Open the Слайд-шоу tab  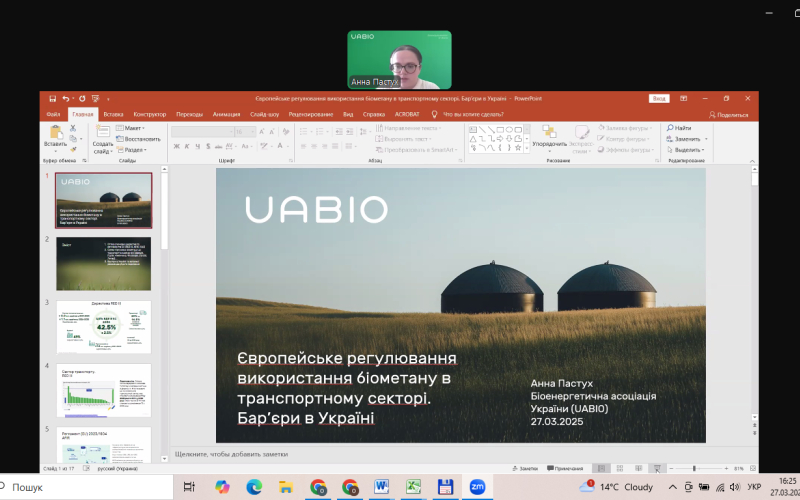coord(265,114)
